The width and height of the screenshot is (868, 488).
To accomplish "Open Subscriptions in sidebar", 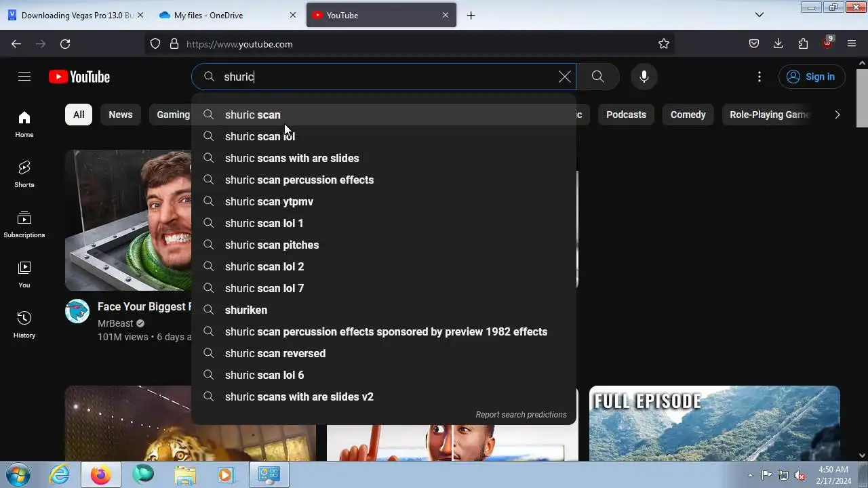I will [24, 224].
